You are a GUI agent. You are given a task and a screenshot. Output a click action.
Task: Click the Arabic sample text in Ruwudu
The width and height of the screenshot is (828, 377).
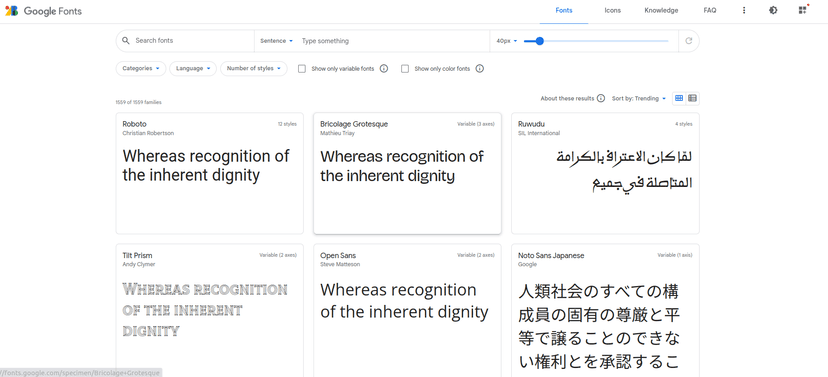625,170
